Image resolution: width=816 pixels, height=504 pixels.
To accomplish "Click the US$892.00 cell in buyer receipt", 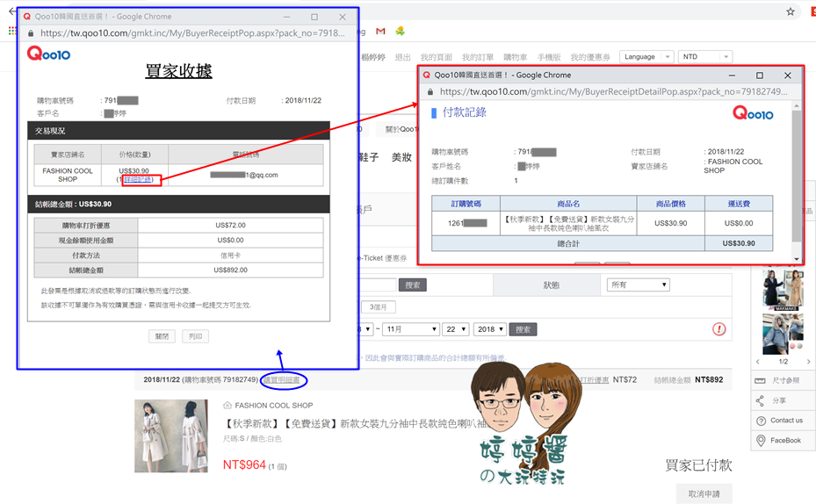I will (x=230, y=270).
